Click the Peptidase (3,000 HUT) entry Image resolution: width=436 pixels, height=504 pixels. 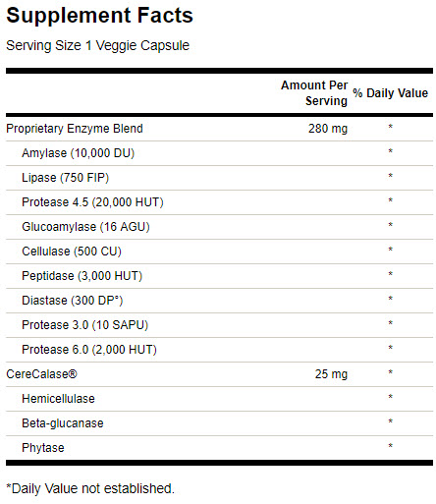coord(82,276)
